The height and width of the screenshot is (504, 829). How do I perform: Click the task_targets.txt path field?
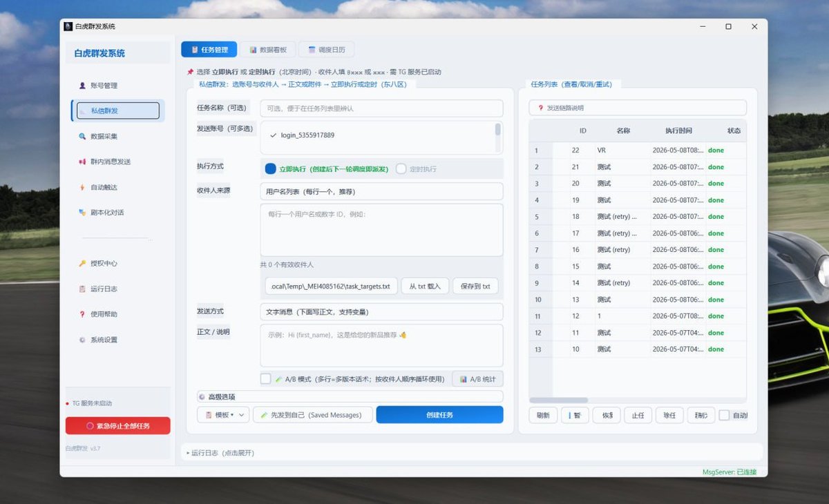coord(332,286)
